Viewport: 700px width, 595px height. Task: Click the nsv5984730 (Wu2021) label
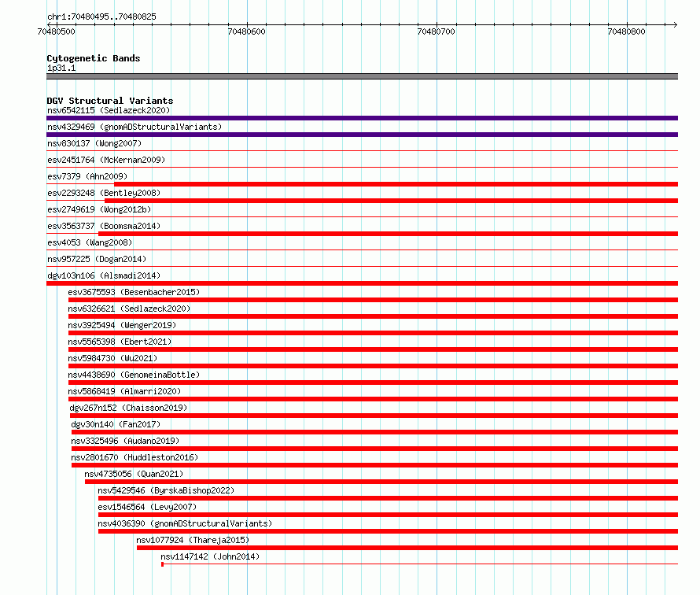pyautogui.click(x=112, y=358)
